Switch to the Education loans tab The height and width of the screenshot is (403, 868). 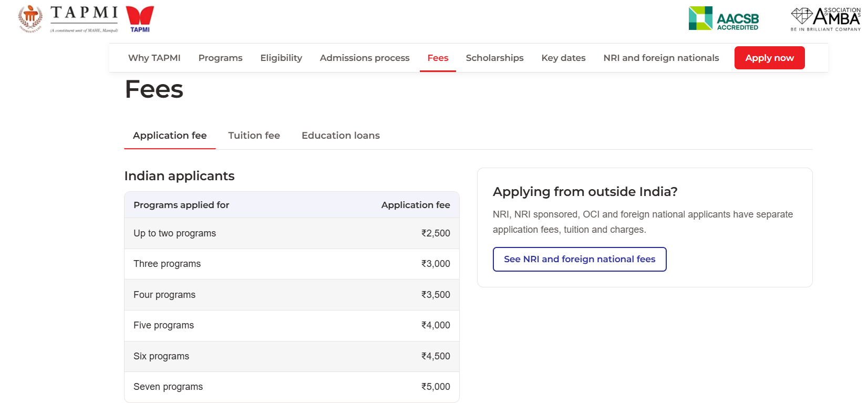[340, 136]
